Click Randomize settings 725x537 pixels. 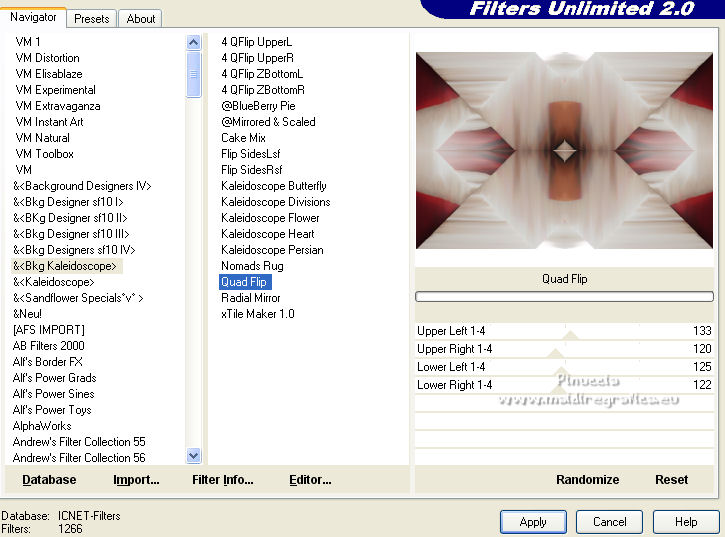587,480
